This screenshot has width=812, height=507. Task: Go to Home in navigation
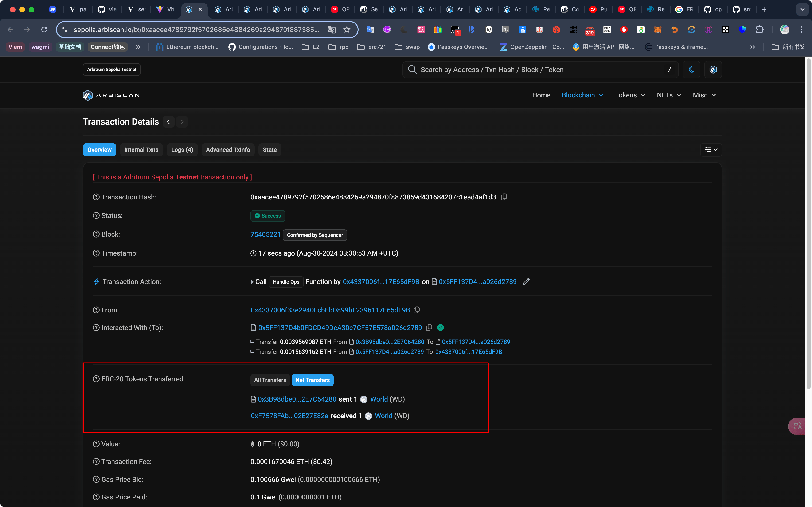(541, 95)
